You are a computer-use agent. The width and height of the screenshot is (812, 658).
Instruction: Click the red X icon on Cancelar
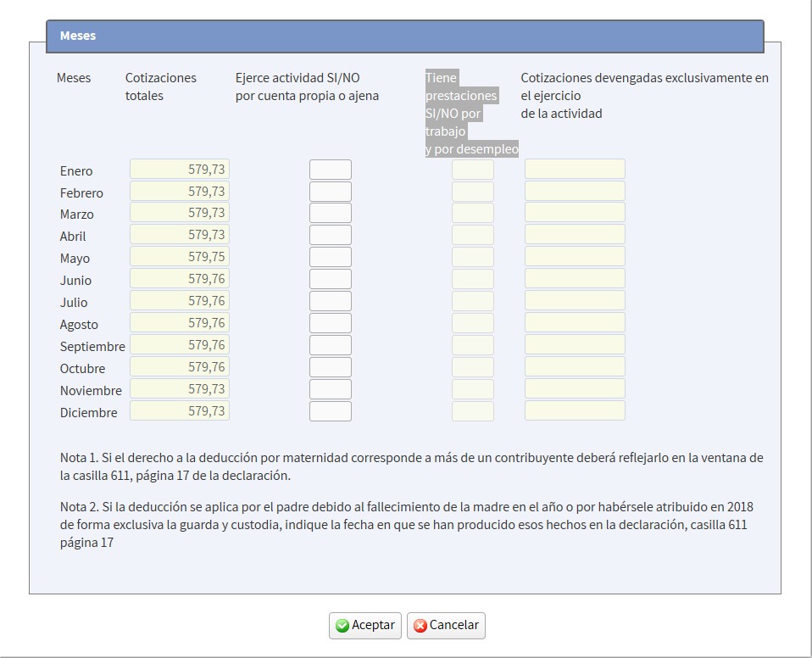tap(420, 626)
